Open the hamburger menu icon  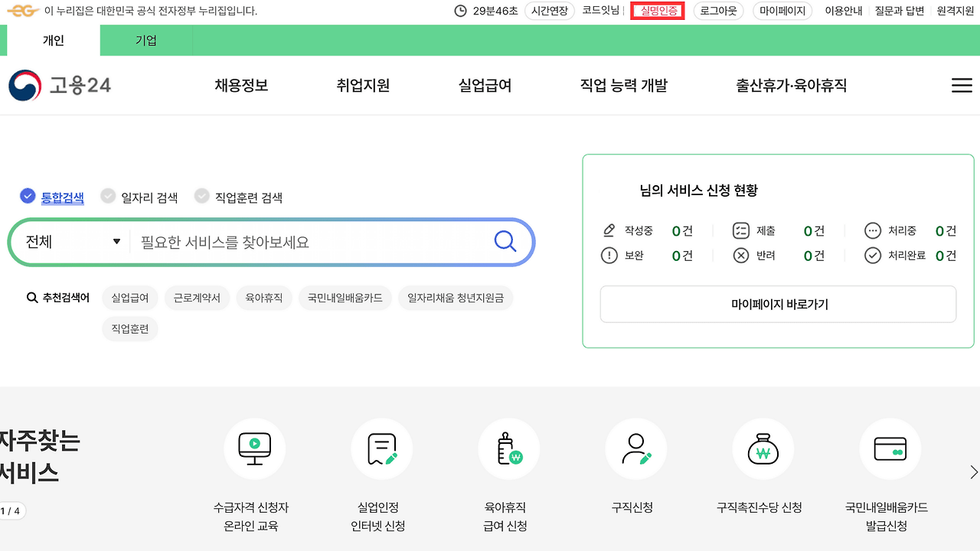(x=962, y=86)
